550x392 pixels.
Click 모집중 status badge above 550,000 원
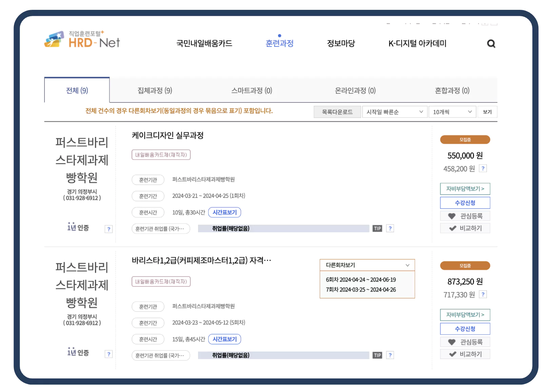pyautogui.click(x=465, y=140)
